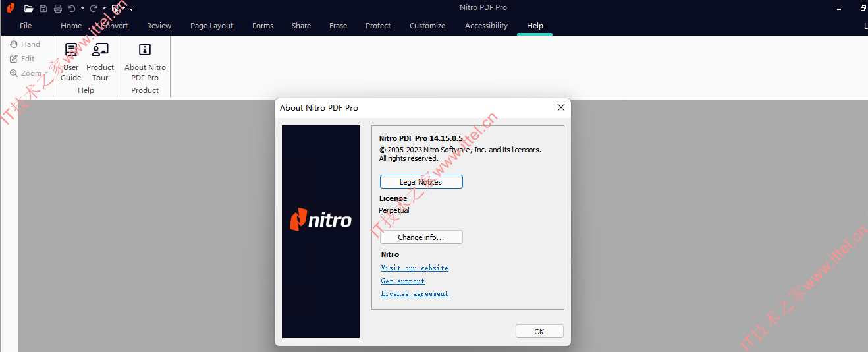Screen dimensions: 868x352
Task: Save document with the floppy disk icon
Action: (x=43, y=8)
